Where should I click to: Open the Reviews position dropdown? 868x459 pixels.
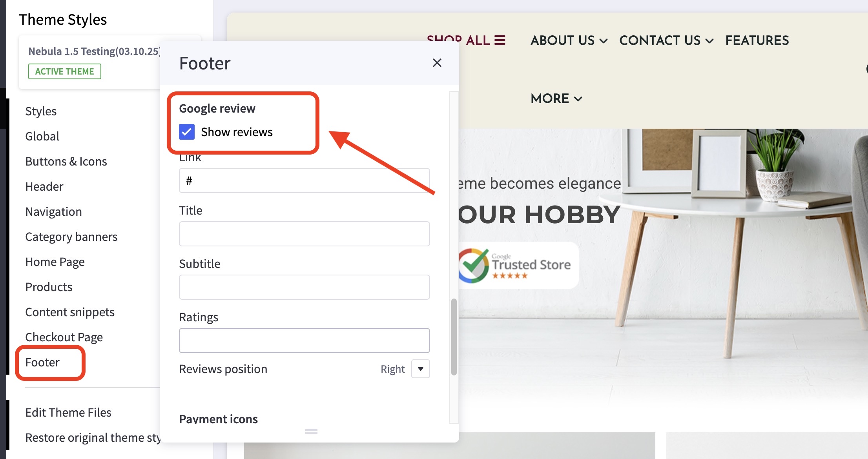(420, 369)
